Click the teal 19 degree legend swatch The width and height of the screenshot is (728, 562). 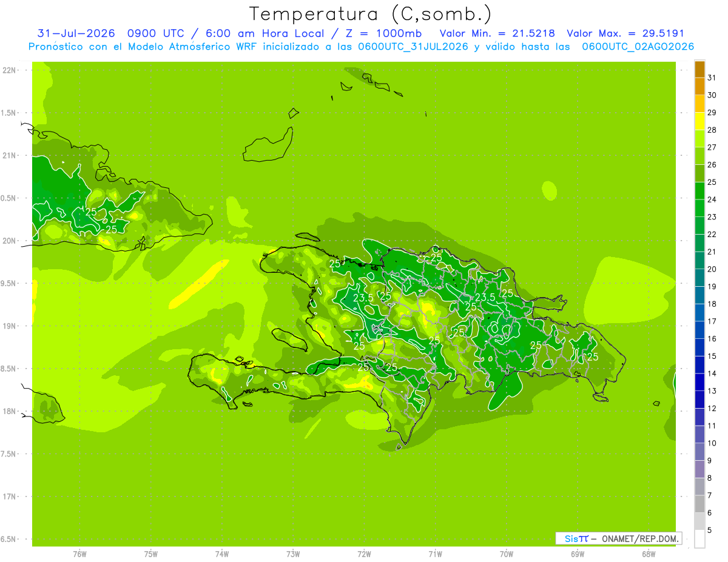(699, 278)
